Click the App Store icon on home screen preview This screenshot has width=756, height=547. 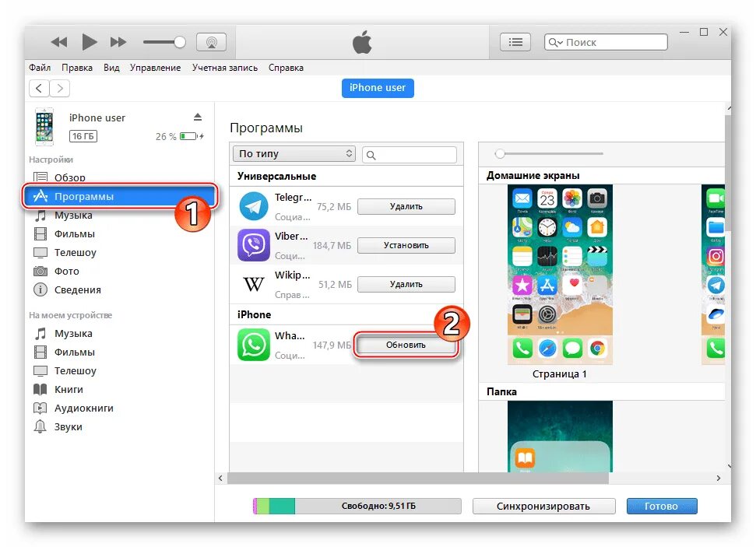[x=547, y=286]
